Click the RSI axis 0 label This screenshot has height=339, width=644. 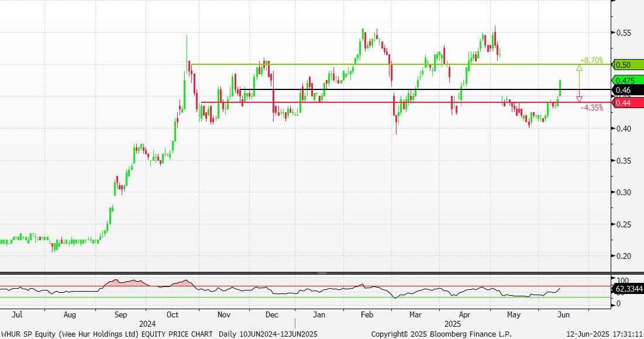click(x=619, y=304)
